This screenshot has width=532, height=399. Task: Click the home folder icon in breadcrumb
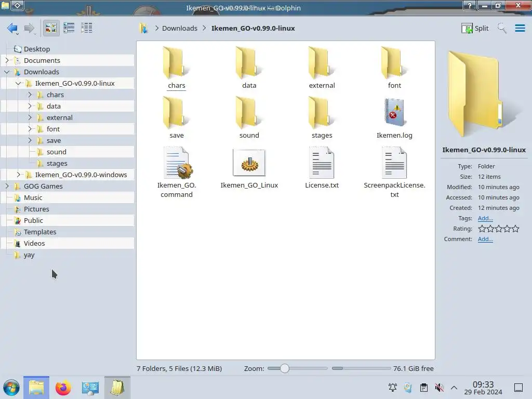point(143,28)
